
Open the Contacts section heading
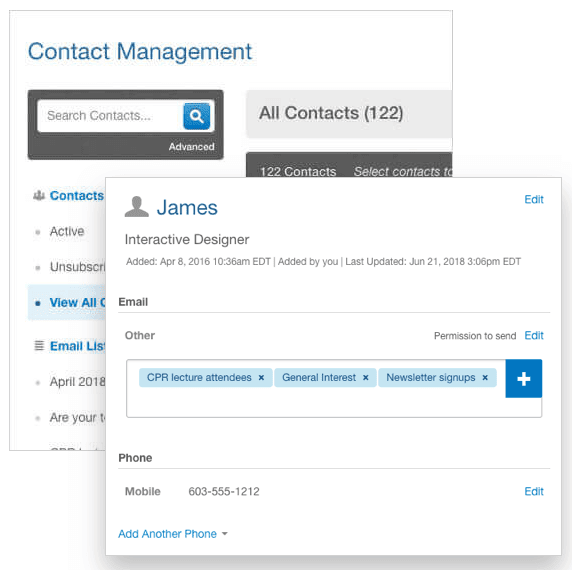tap(77, 195)
